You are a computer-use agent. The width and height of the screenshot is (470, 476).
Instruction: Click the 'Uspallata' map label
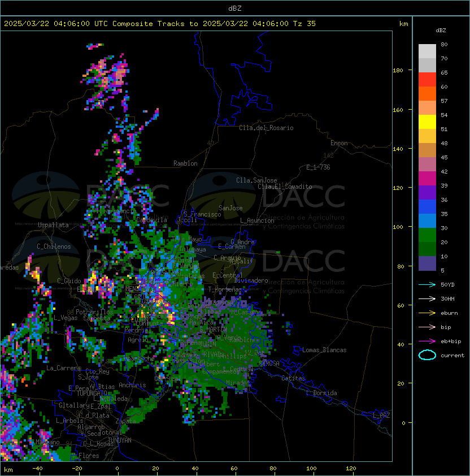[x=53, y=225]
